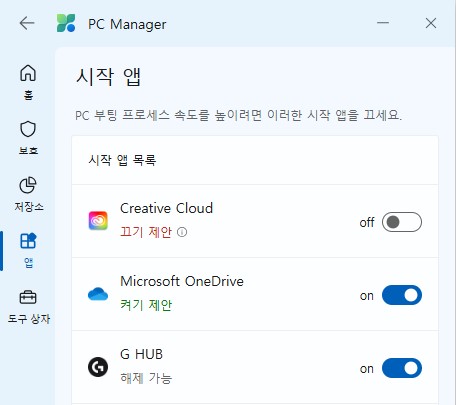Click the 켜기 제안 suggestion text
Image resolution: width=456 pixels, height=405 pixels.
(146, 305)
